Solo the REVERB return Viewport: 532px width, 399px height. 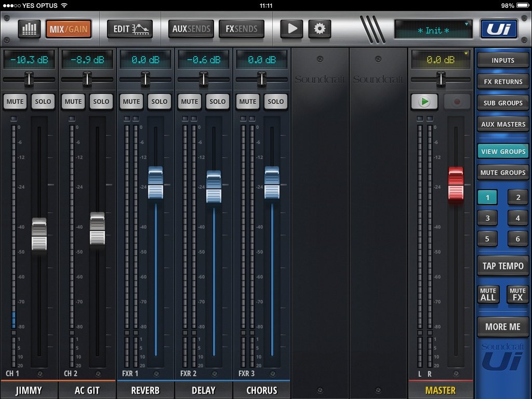[x=159, y=101]
